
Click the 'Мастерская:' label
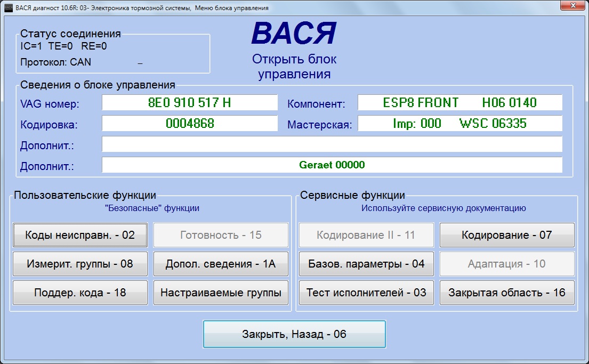(x=320, y=125)
